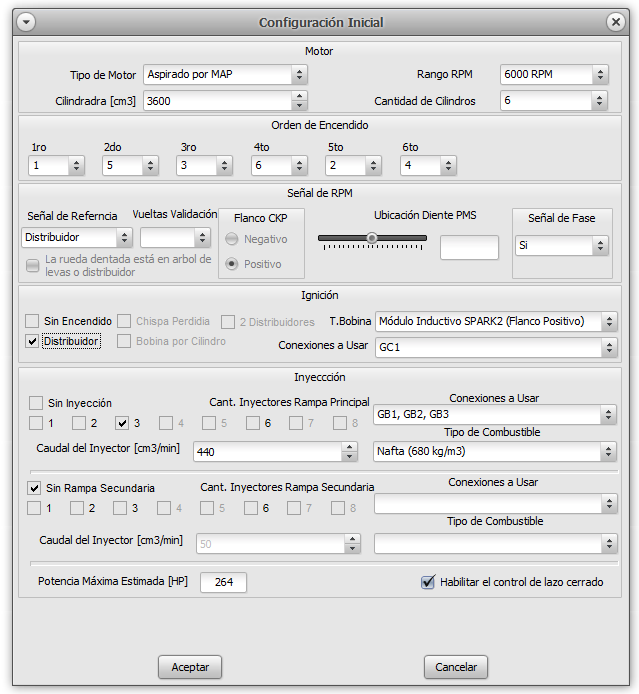Open the 4to firing order selector
Viewport: 639px width, 694px height.
pyautogui.click(x=279, y=166)
